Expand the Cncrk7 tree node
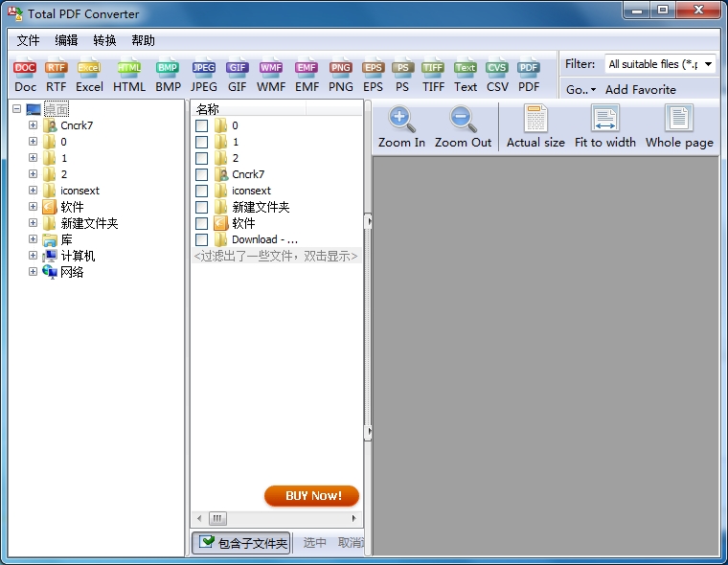This screenshot has height=565, width=728. tap(33, 124)
